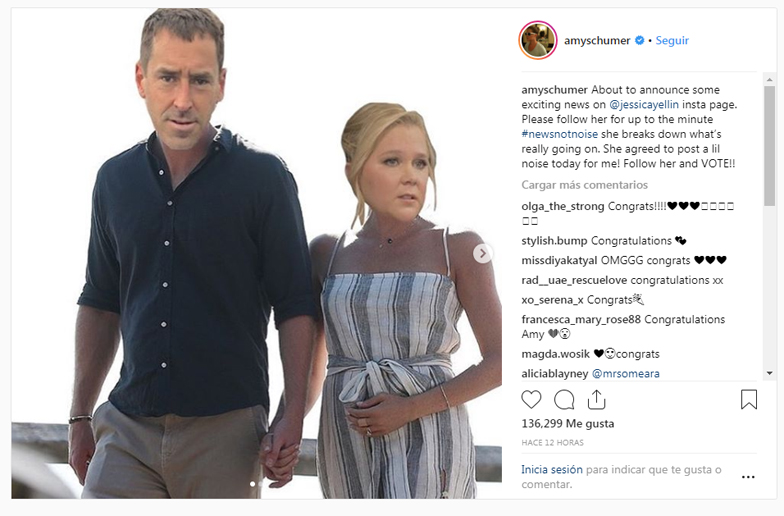This screenshot has width=784, height=516.
Task: Go to the next photo in the carousel
Action: pos(483,254)
